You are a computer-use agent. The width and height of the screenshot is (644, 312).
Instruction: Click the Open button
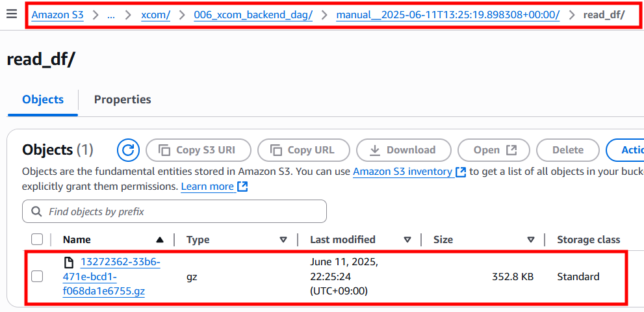pyautogui.click(x=494, y=150)
